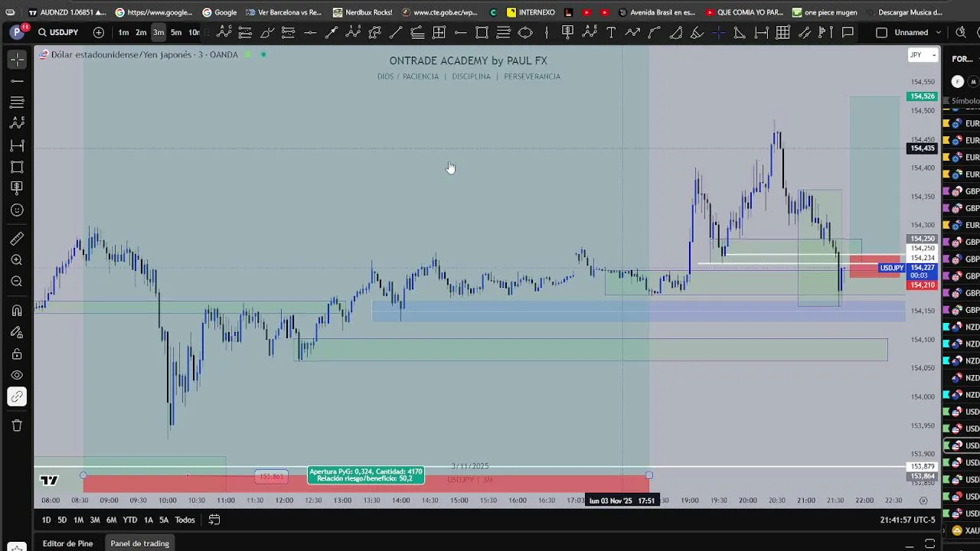Image resolution: width=980 pixels, height=551 pixels.
Task: Open Fibonacci tools in the left sidebar
Action: [x=17, y=103]
